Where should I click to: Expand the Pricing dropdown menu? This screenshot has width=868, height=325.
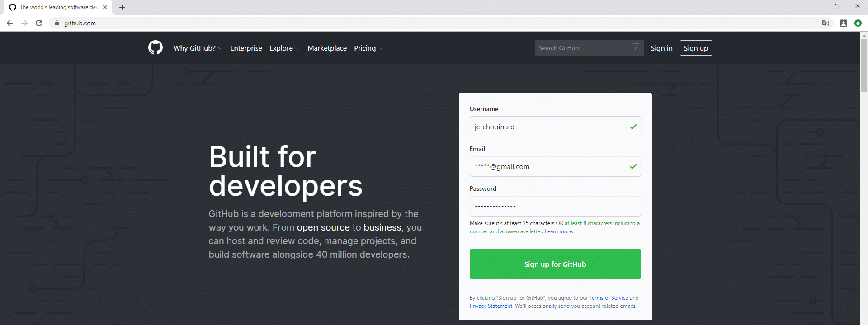click(x=368, y=48)
